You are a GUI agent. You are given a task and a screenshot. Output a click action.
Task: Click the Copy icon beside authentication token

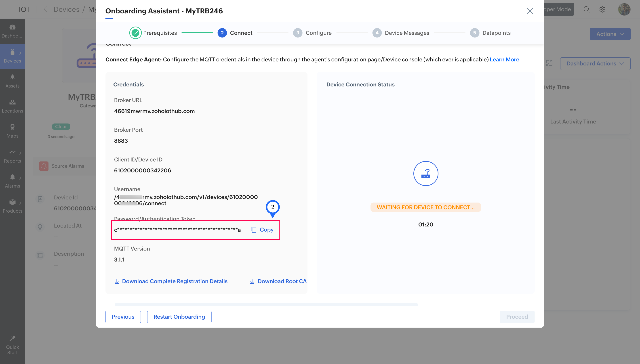(253, 230)
